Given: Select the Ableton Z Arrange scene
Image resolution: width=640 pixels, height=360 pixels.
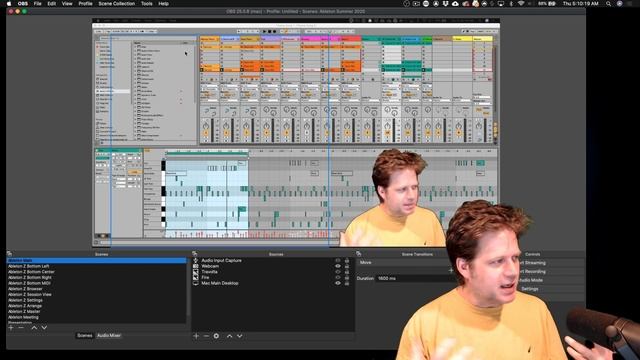Looking at the screenshot, I should point(97,306).
